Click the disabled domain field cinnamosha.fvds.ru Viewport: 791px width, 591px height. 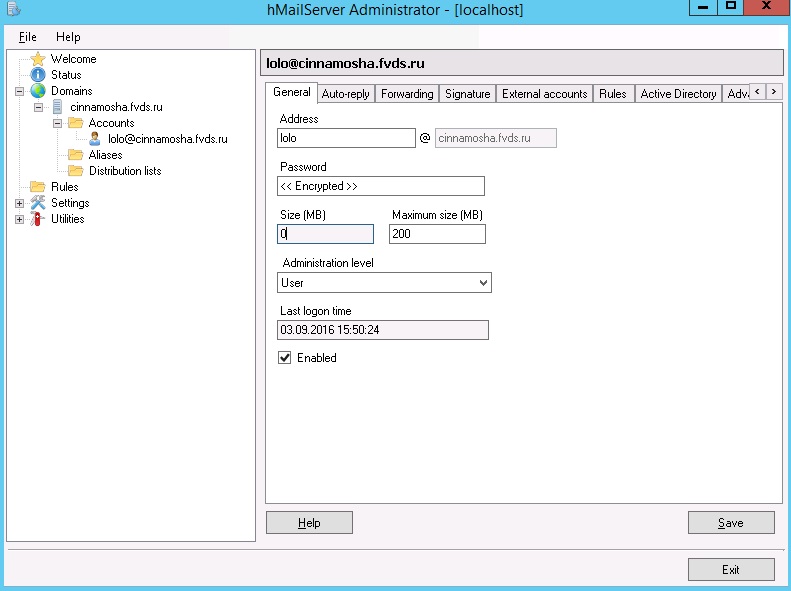496,138
